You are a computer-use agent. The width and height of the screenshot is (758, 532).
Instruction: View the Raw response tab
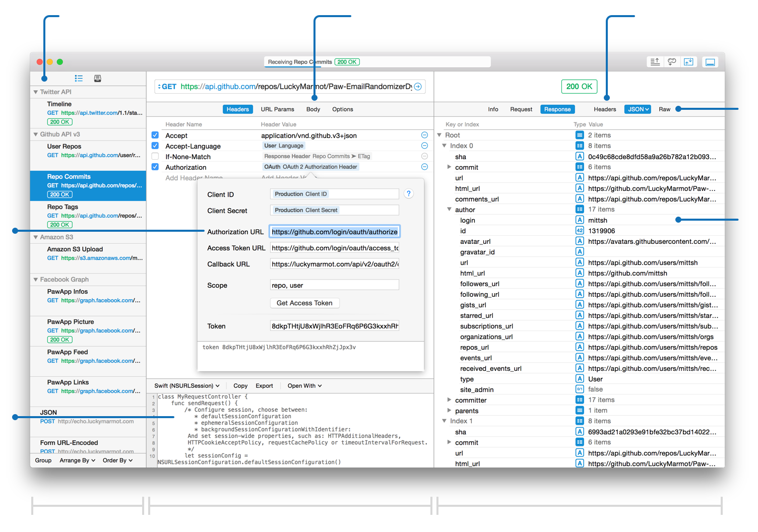coord(665,109)
